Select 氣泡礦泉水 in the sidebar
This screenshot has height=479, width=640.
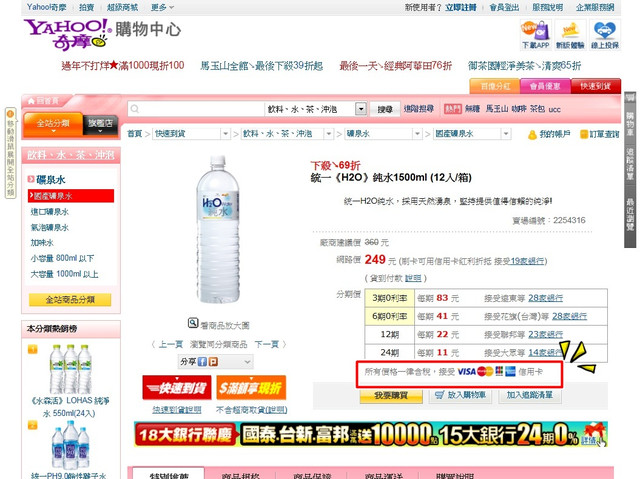pyautogui.click(x=49, y=227)
